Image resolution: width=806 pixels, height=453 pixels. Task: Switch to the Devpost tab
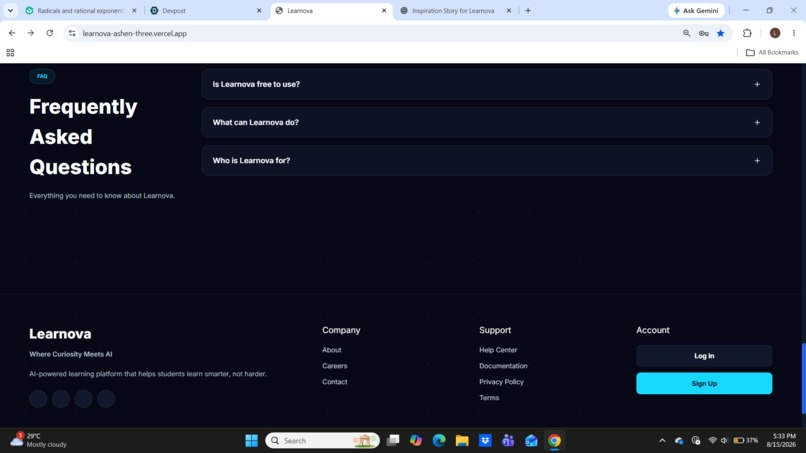point(206,10)
